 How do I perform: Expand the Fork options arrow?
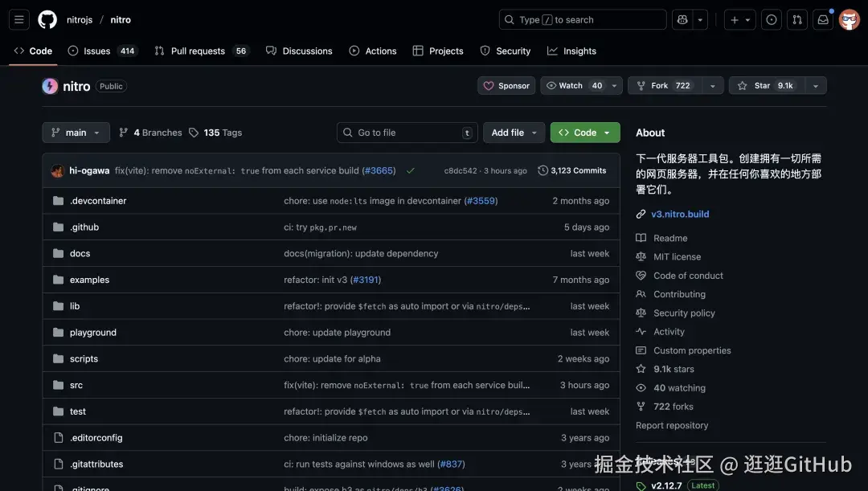tap(712, 86)
